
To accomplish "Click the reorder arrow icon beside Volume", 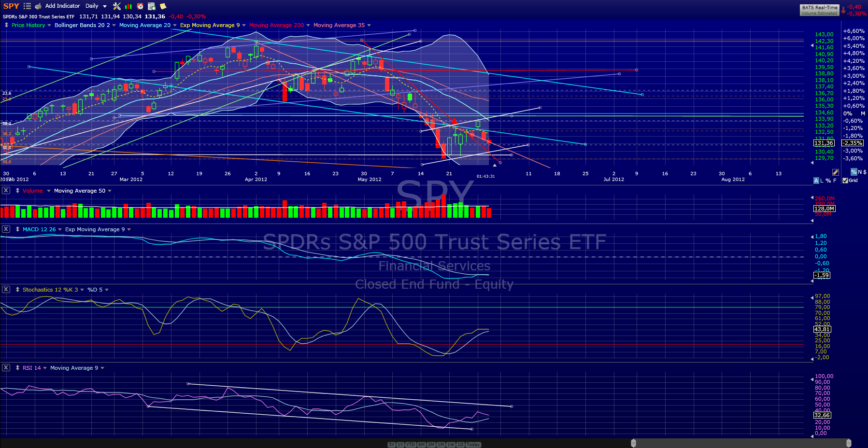I will [17, 191].
